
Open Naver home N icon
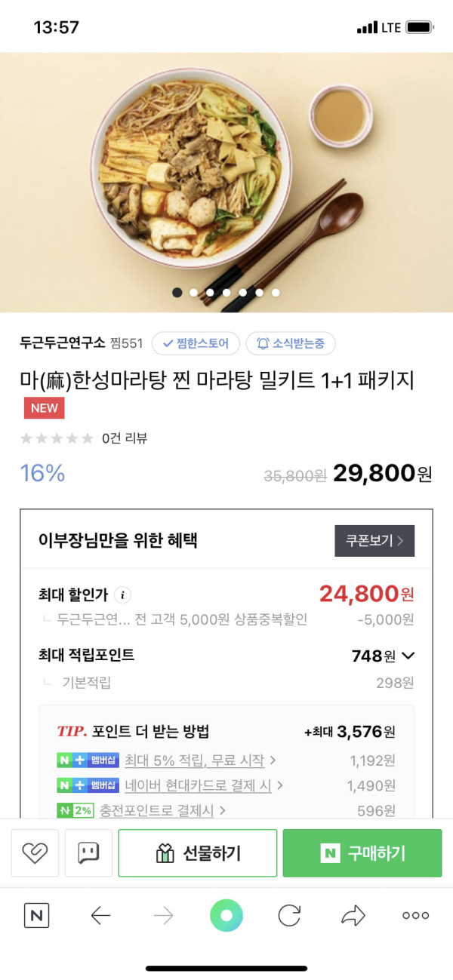[36, 916]
